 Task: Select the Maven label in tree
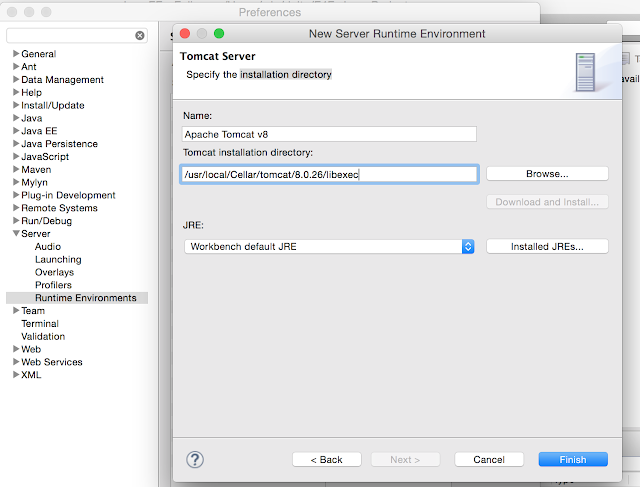[x=36, y=169]
